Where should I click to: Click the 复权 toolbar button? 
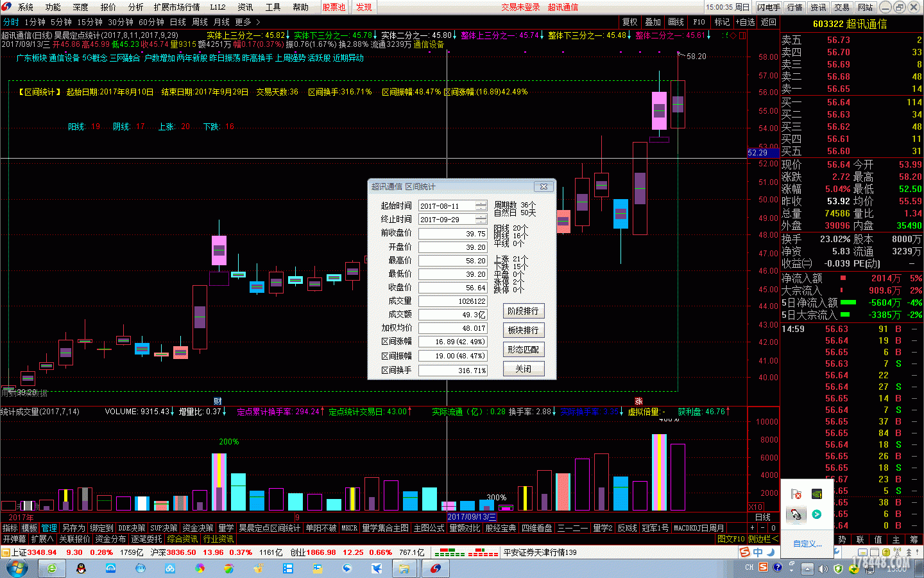630,22
